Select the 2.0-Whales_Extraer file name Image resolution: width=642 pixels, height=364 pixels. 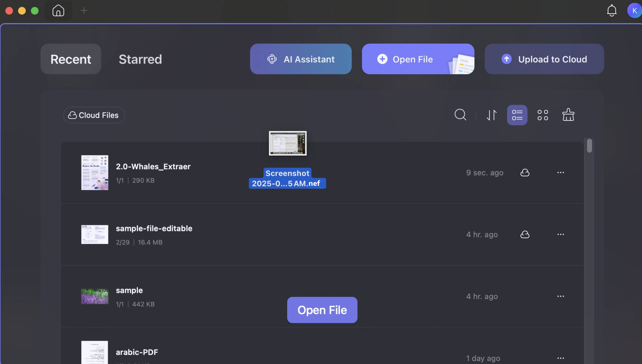153,166
